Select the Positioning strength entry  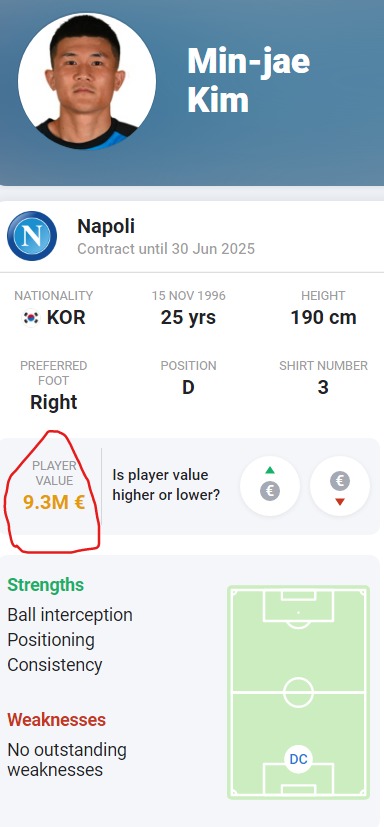(51, 640)
